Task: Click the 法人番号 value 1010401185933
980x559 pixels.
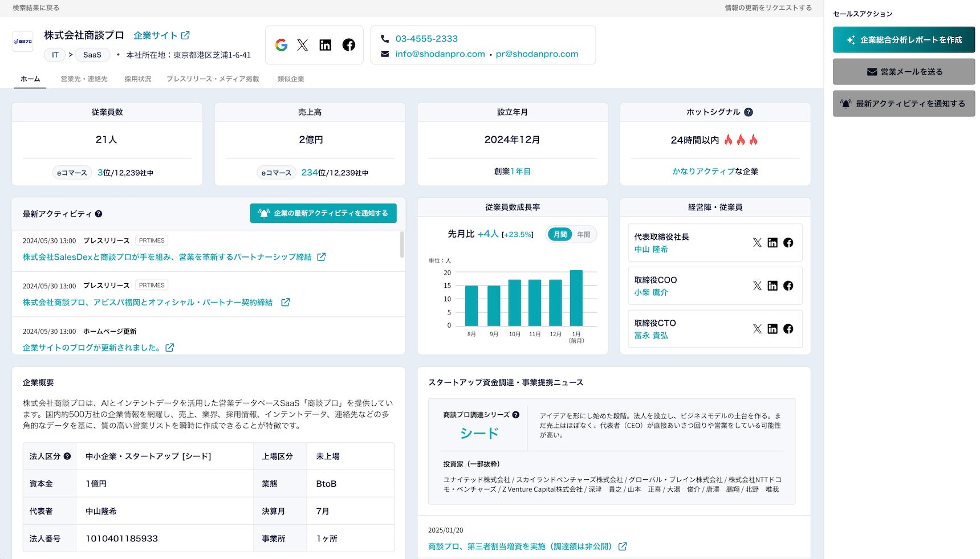Action: tap(121, 538)
